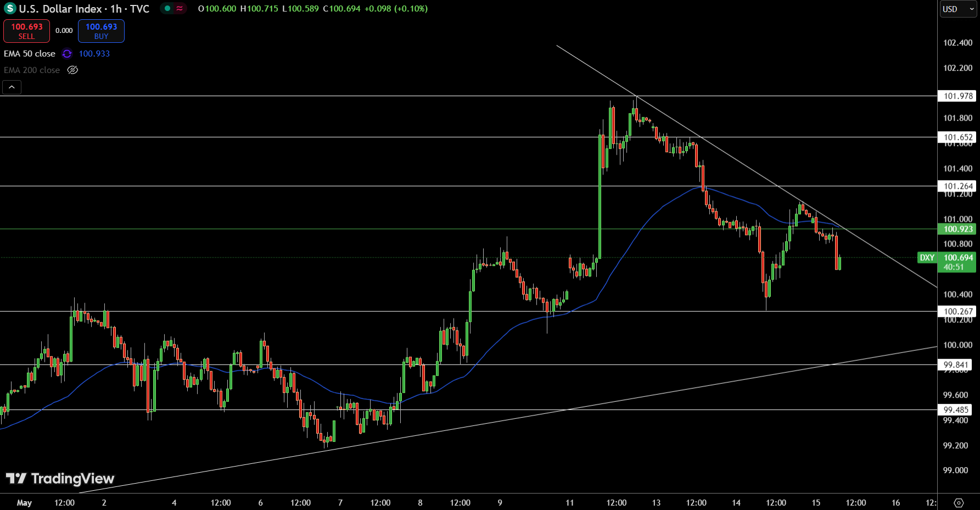Click the C100.694 close value in header
Image resolution: width=980 pixels, height=510 pixels.
pyautogui.click(x=341, y=9)
